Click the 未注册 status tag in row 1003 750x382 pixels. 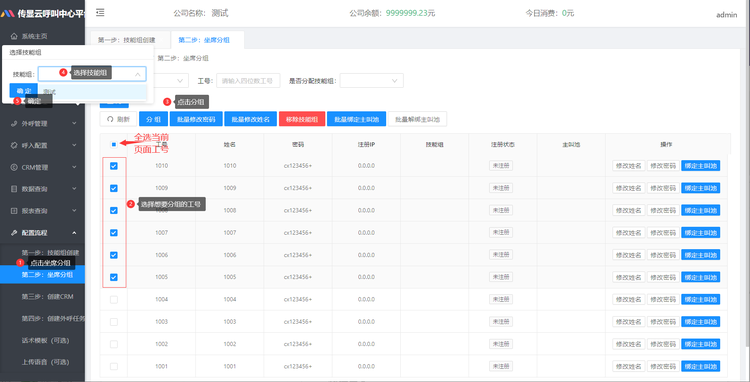tap(501, 322)
